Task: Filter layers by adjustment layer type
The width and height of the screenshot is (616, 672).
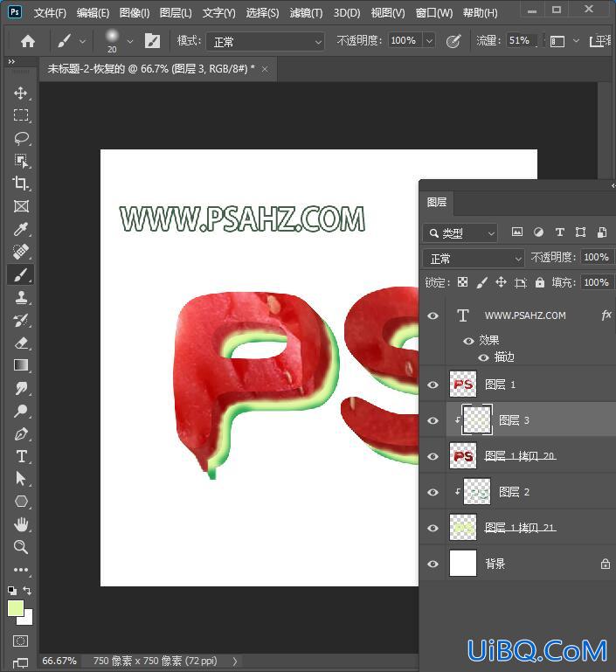Action: (x=538, y=232)
